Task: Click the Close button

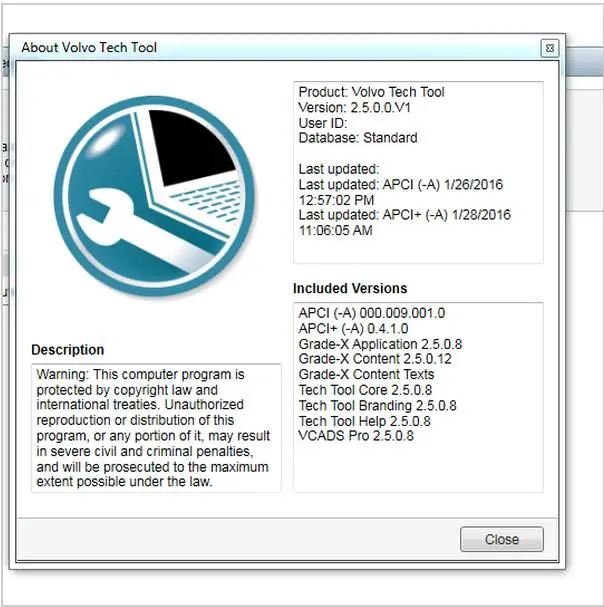Action: click(501, 539)
